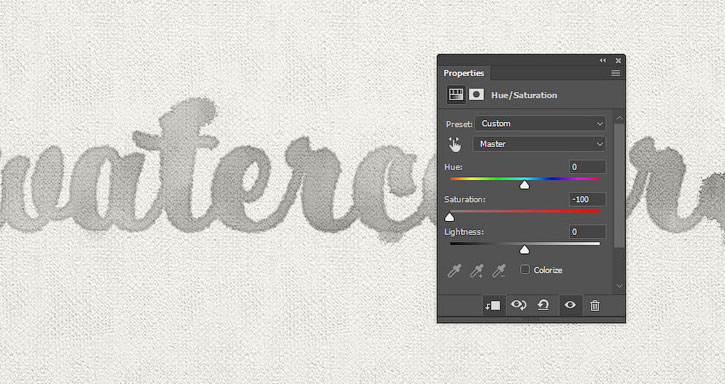
Task: Open the Master channel dropdown
Action: (539, 144)
